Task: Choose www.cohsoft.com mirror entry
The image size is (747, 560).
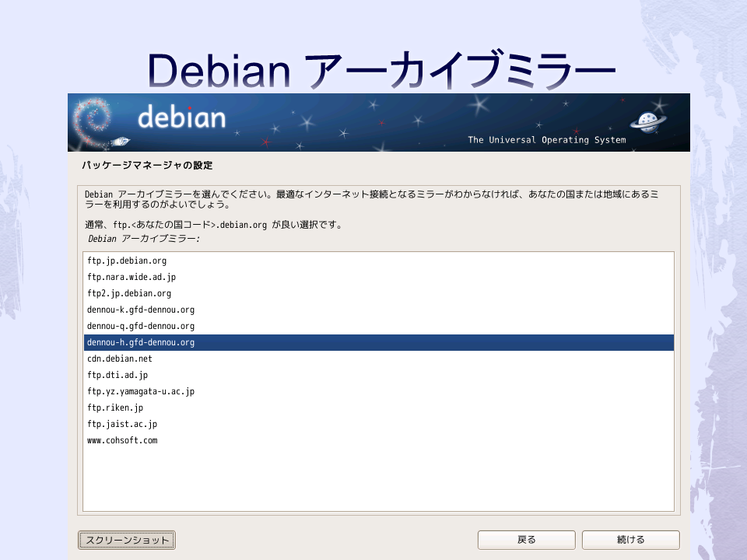Action: 379,440
